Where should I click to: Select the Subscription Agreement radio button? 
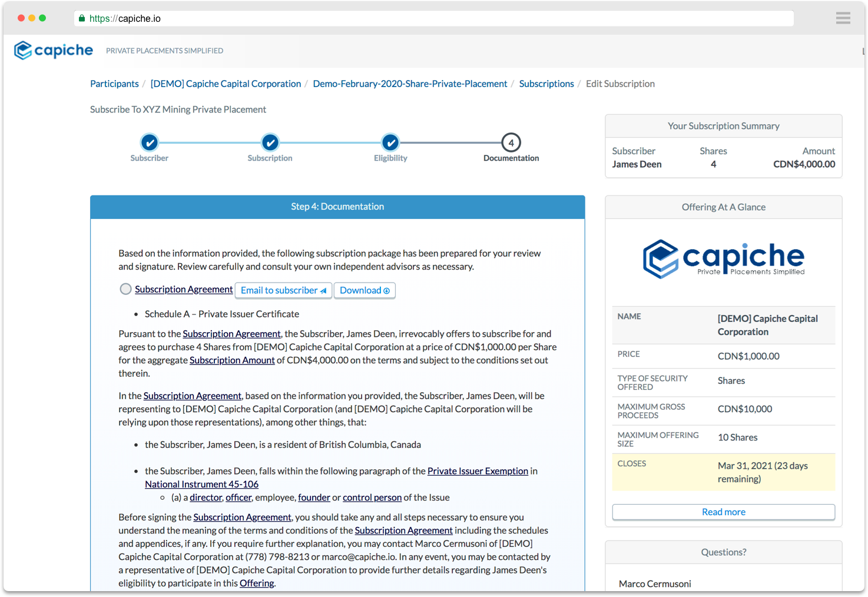click(x=125, y=289)
